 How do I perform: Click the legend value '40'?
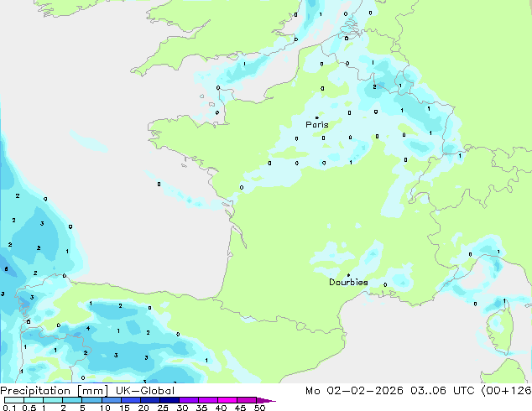point(221,408)
